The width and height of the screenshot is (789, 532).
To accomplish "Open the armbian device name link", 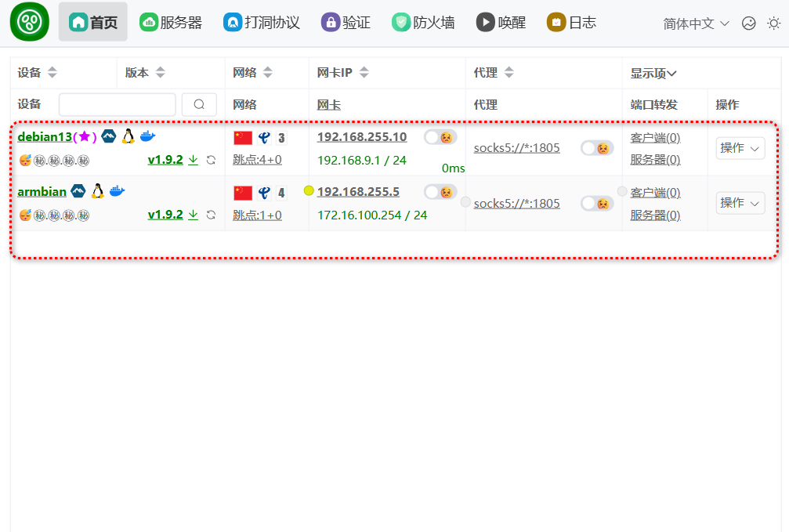I will [42, 192].
